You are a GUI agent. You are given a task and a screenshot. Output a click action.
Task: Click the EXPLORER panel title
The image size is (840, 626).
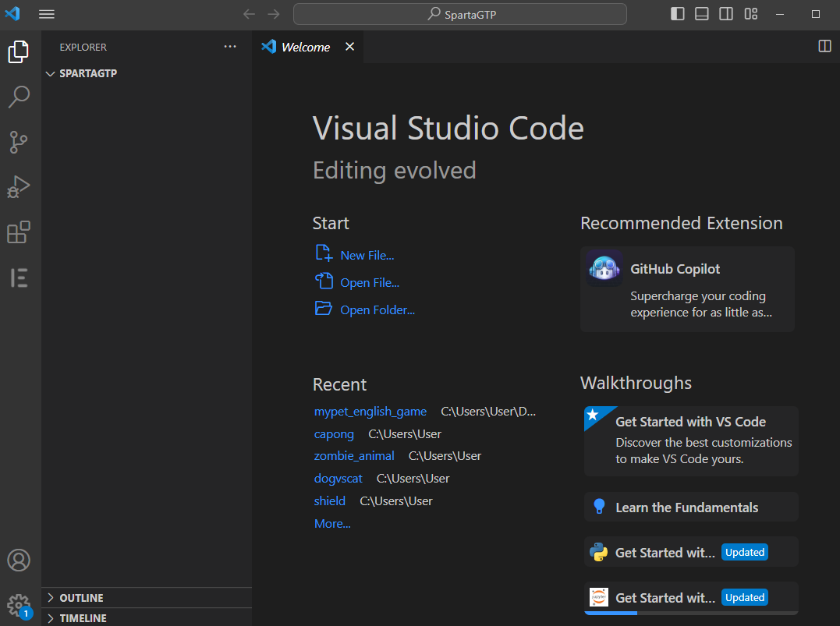83,47
